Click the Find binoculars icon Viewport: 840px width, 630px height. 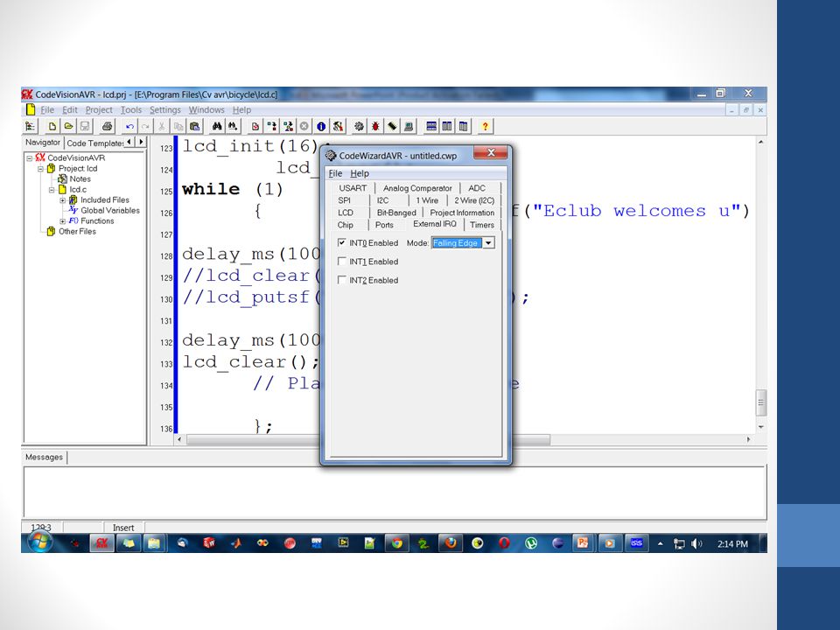(217, 126)
